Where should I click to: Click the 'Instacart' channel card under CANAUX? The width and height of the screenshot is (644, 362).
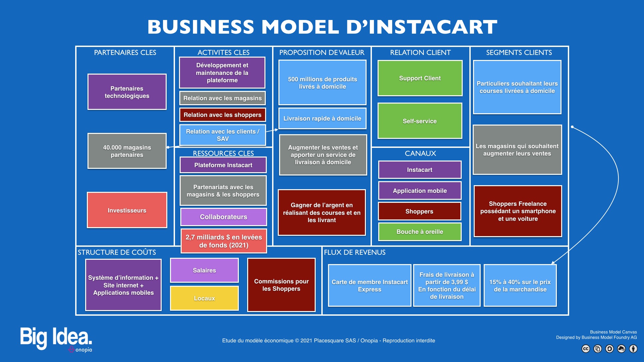420,170
